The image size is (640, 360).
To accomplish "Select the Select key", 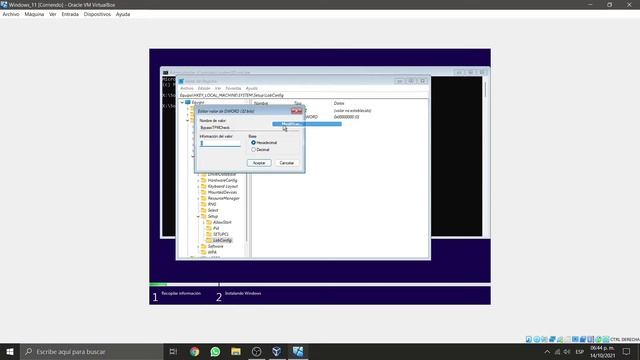I will pos(213,210).
